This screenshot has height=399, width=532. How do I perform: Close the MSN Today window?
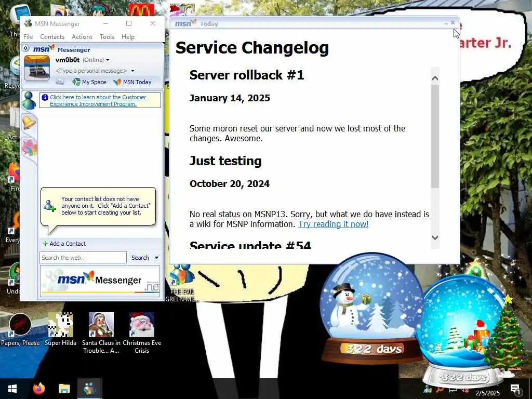(453, 23)
